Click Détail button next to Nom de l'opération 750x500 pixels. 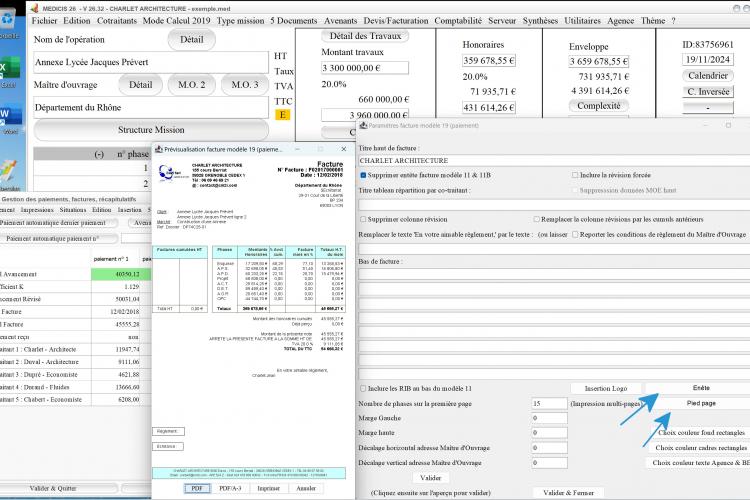click(191, 40)
